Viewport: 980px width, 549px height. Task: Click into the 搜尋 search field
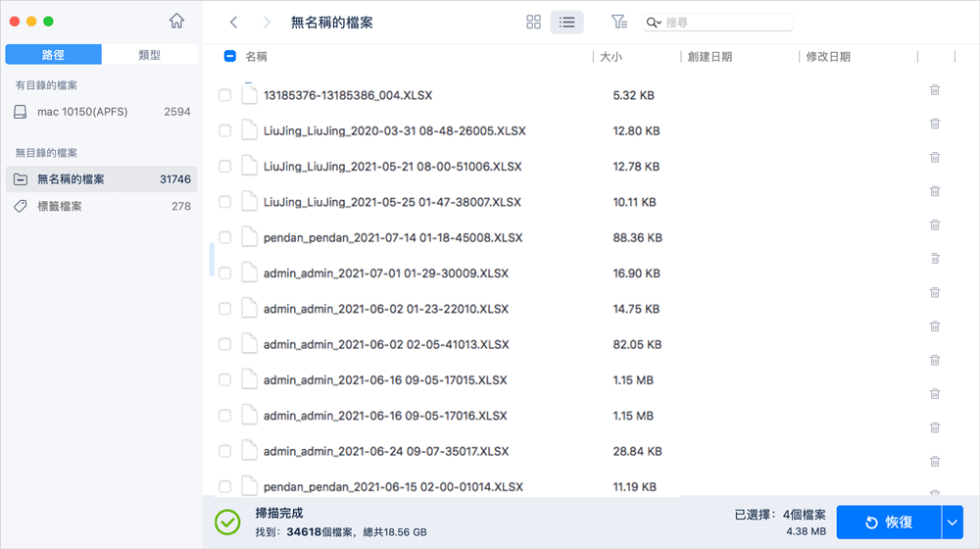[x=725, y=22]
